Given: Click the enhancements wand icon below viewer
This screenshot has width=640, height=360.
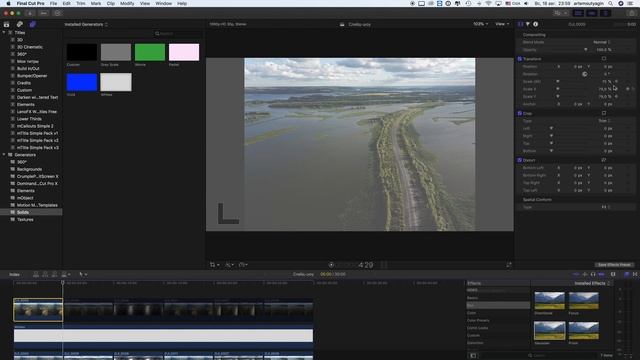Looking at the screenshot, I should [x=228, y=265].
